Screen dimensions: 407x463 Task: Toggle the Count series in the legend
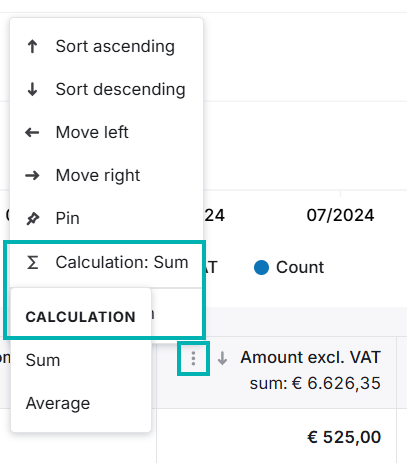click(x=289, y=267)
